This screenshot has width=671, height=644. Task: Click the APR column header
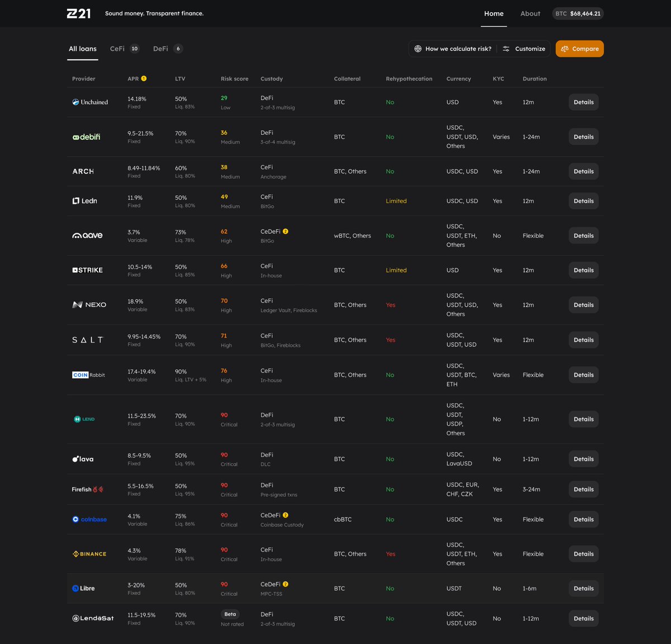[133, 79]
